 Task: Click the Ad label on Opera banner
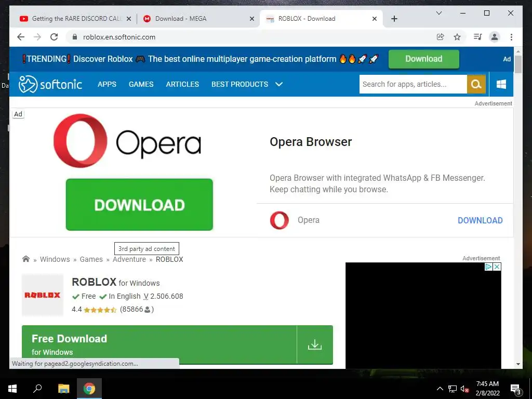pyautogui.click(x=18, y=114)
